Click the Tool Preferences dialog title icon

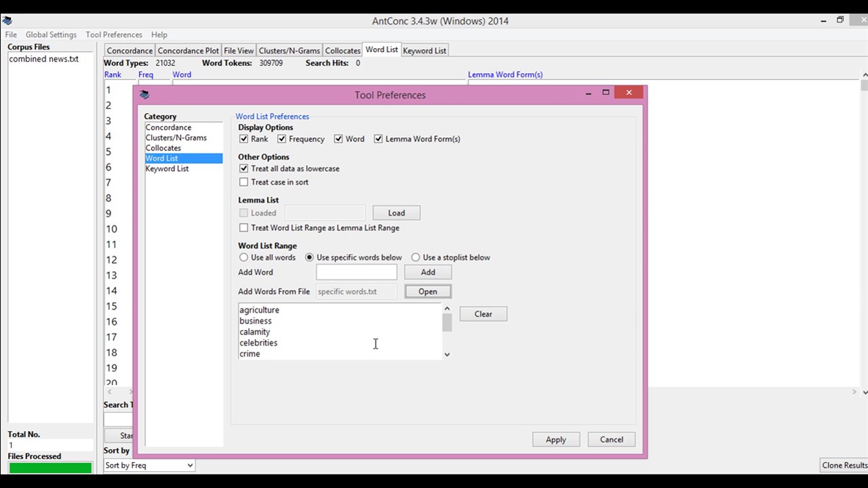pos(144,95)
